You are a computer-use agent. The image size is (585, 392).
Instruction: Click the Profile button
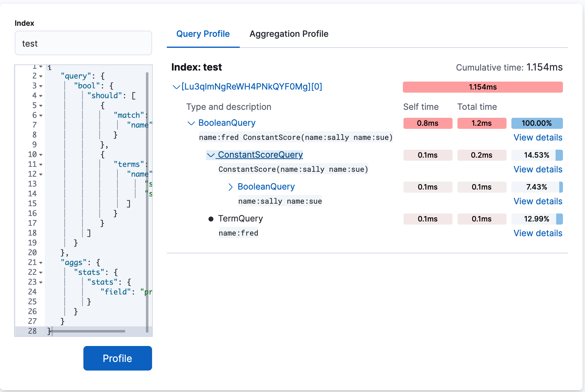coord(117,358)
